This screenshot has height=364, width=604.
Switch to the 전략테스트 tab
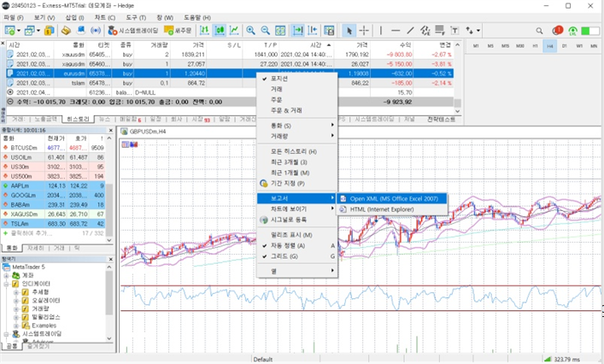pyautogui.click(x=441, y=120)
